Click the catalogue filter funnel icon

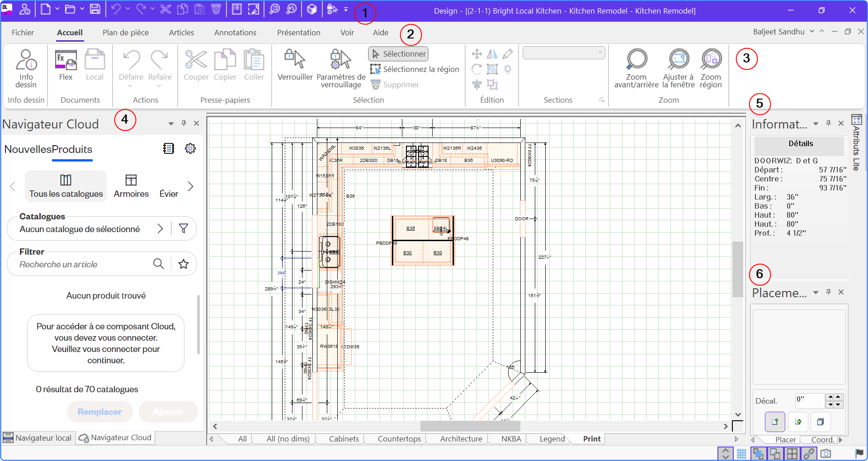point(184,228)
